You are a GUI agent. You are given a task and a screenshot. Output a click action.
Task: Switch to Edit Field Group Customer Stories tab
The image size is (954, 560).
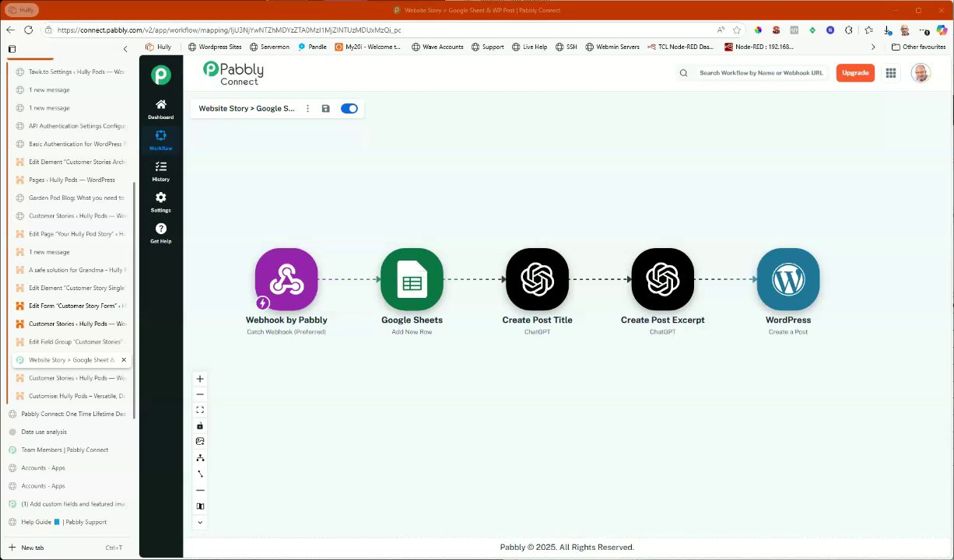coord(72,341)
